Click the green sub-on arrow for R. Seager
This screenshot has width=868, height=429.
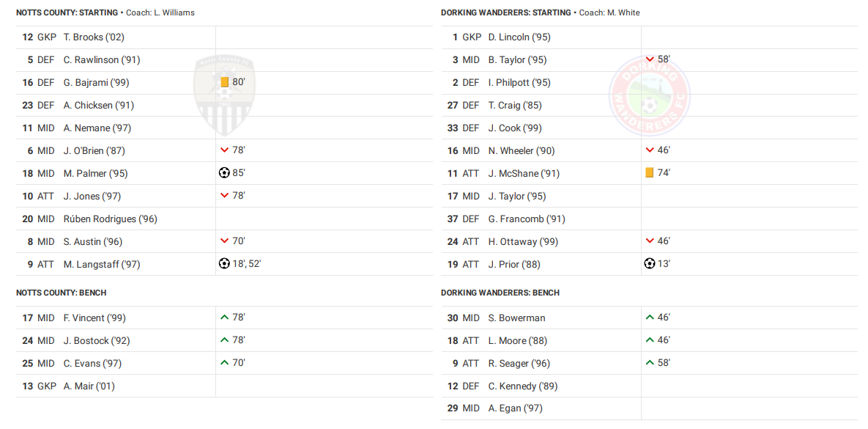pos(650,363)
